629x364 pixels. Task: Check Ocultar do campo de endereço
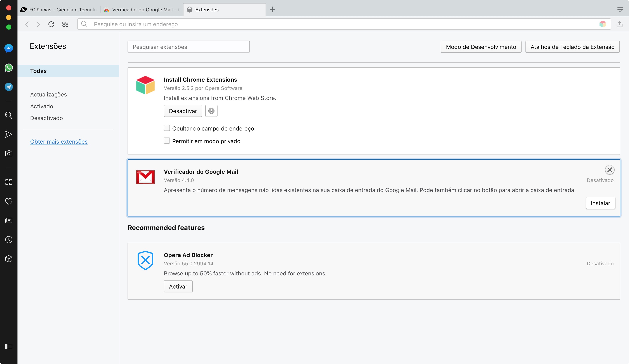(x=167, y=128)
